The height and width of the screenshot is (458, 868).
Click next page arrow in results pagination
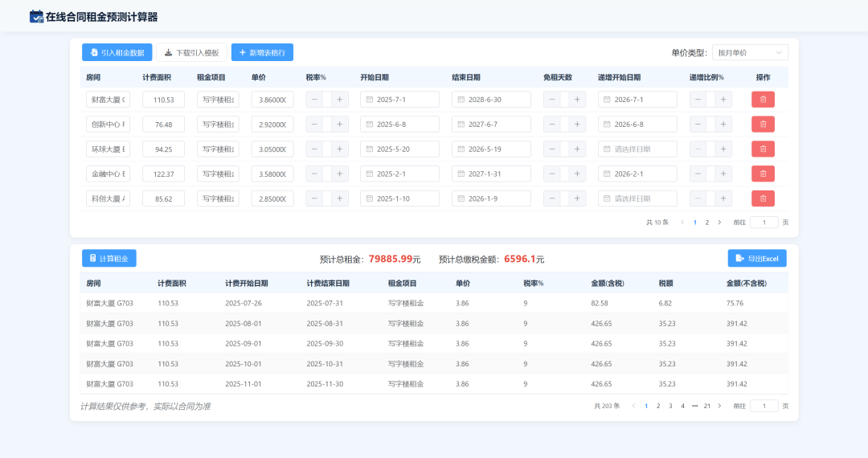(x=719, y=407)
